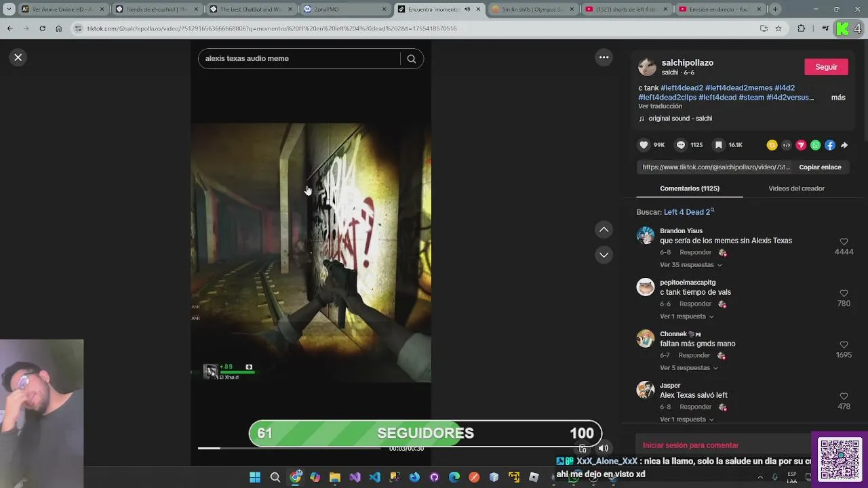The height and width of the screenshot is (488, 868).
Task: Toggle video volume speaker icon
Action: click(x=603, y=449)
